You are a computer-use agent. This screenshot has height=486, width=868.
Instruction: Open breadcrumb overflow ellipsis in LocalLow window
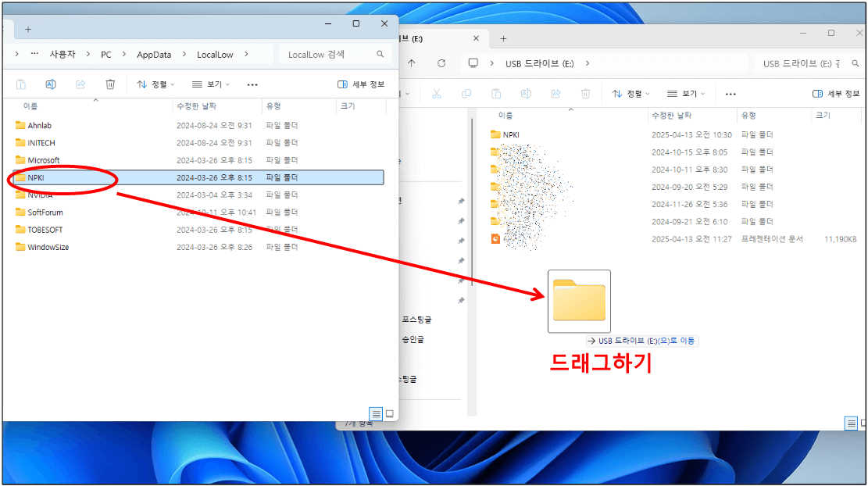(x=34, y=54)
